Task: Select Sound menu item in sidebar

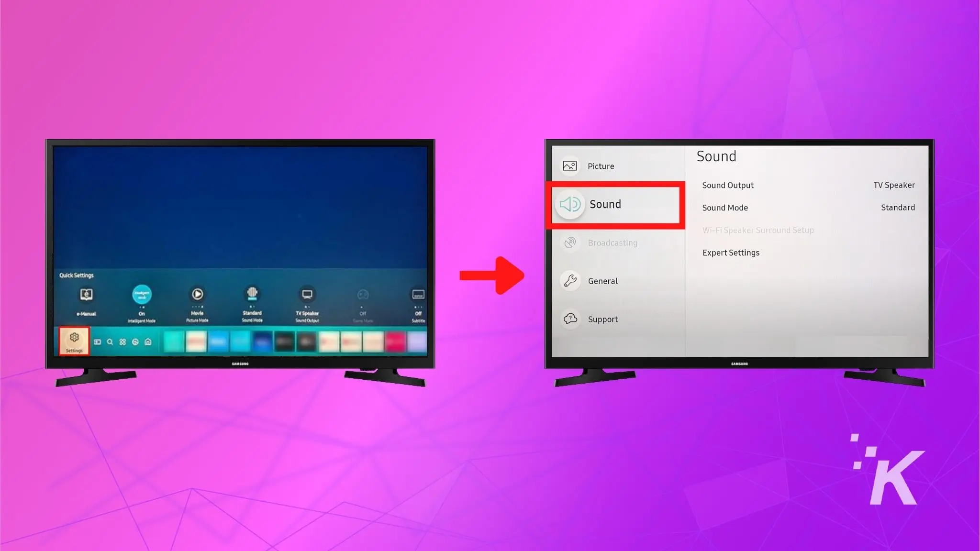Action: coord(615,204)
